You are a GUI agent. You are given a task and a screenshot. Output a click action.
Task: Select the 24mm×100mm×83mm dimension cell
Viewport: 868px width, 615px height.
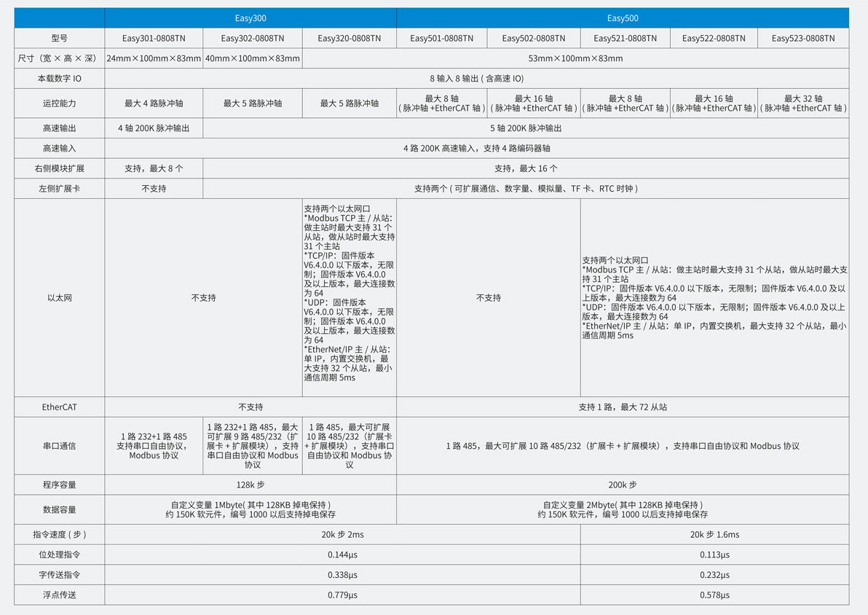point(154,58)
